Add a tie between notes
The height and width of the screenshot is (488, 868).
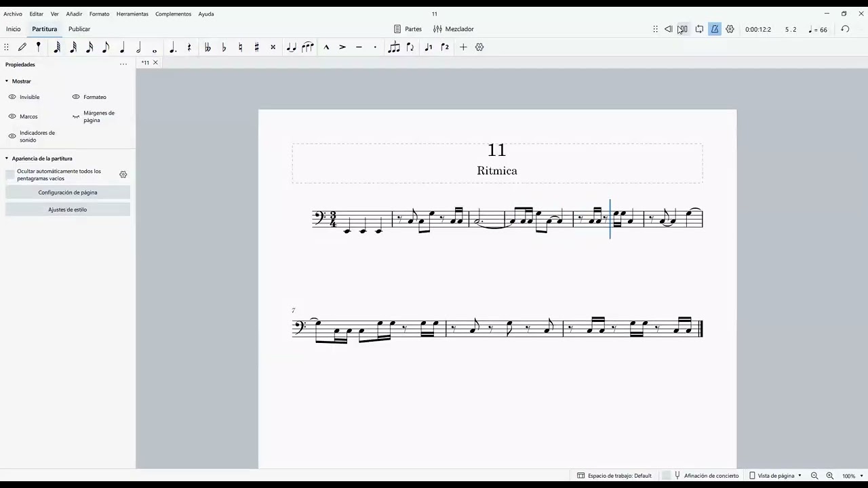[x=291, y=47]
